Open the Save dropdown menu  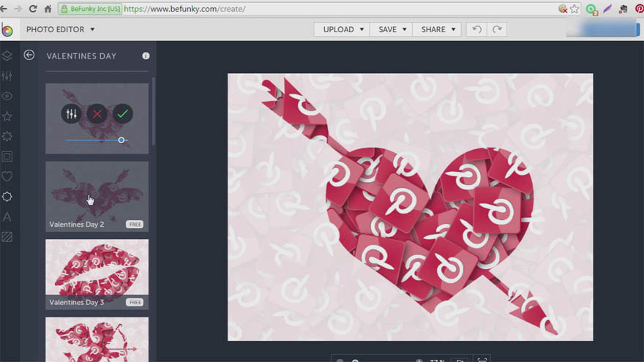pos(391,29)
